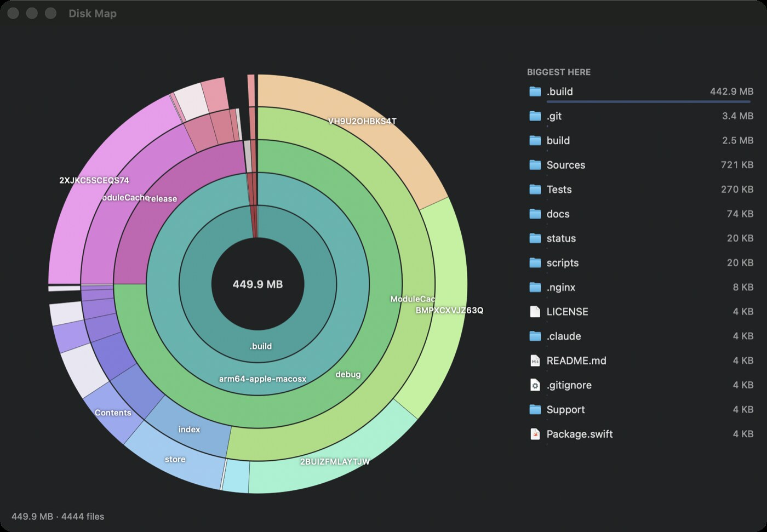Click the Sources folder icon
Screen dimensions: 767x532
(x=535, y=165)
